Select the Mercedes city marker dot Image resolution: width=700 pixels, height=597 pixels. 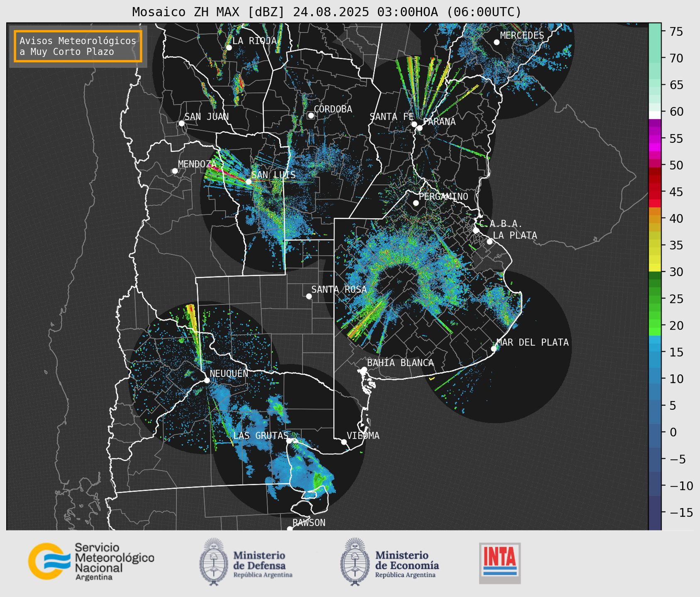[496, 42]
